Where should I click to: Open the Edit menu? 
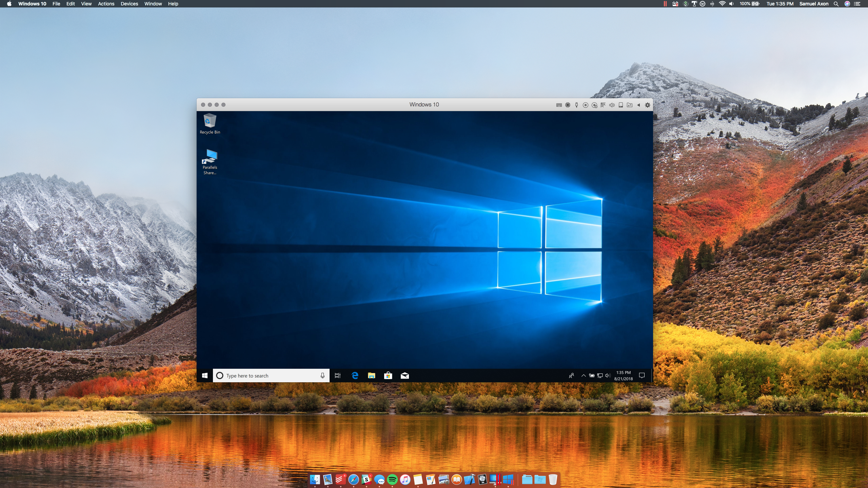pyautogui.click(x=71, y=4)
